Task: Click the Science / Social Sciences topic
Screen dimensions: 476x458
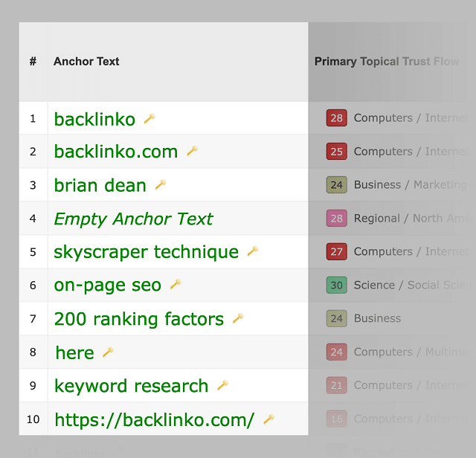Action: click(412, 285)
